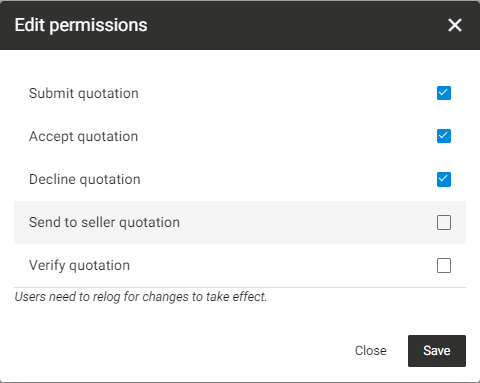Viewport: 480px width, 383px height.
Task: Click the highlighted Send to seller row background
Action: tap(300, 222)
